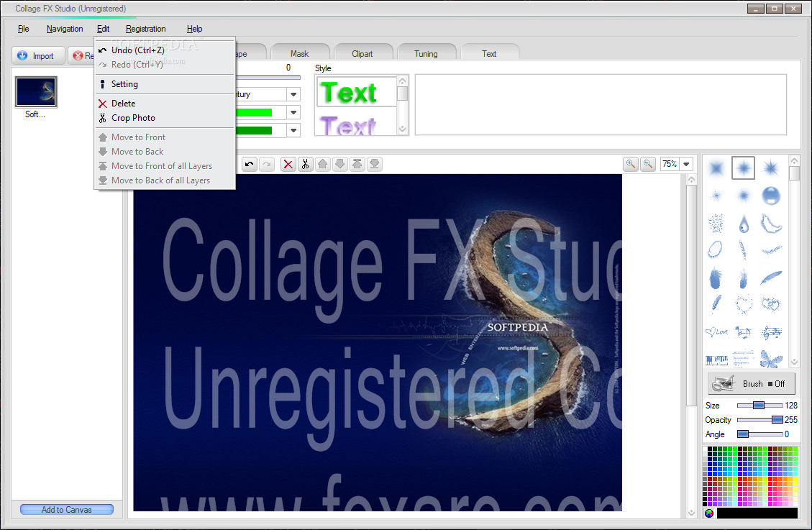Click the red X delete toolbar icon
This screenshot has height=530, width=812.
[288, 165]
